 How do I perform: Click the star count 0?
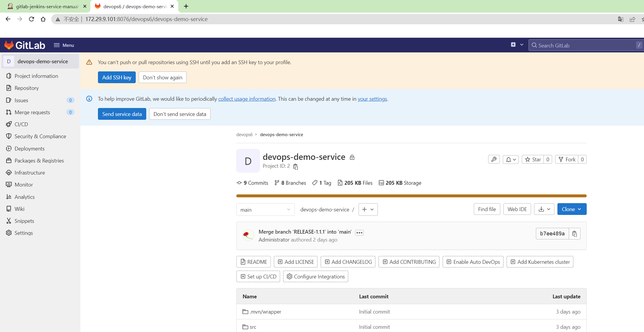tap(548, 159)
